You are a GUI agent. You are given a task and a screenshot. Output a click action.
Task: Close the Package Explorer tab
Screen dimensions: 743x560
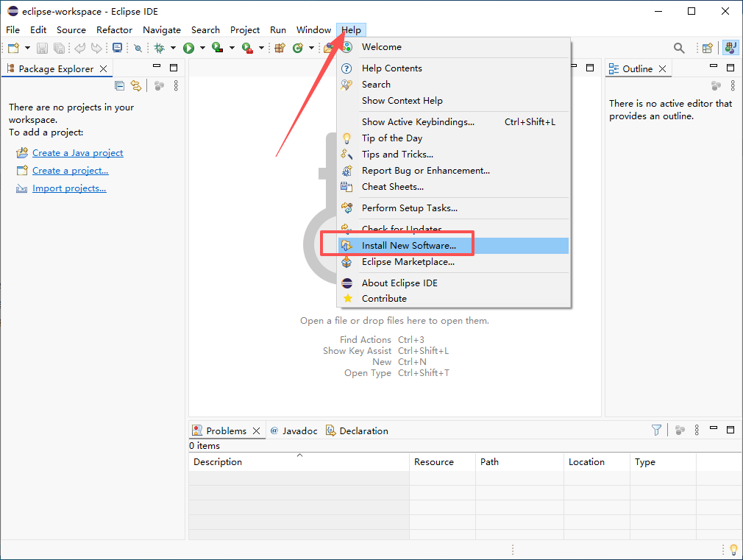103,68
